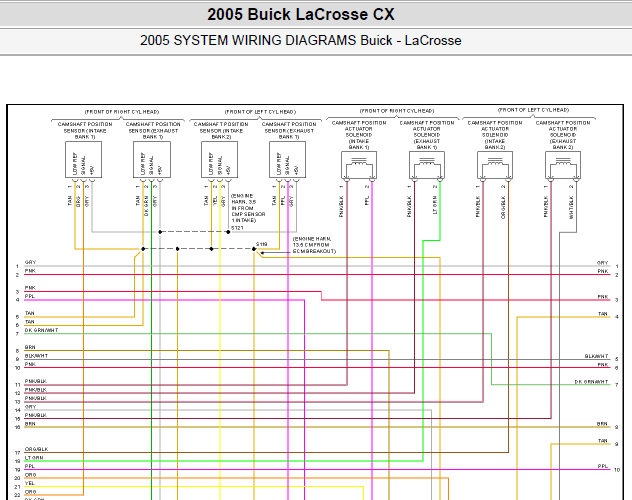Select the Exhaust Bank 1 actuator solenoid symbol
632x500 pixels.
pyautogui.click(x=427, y=165)
